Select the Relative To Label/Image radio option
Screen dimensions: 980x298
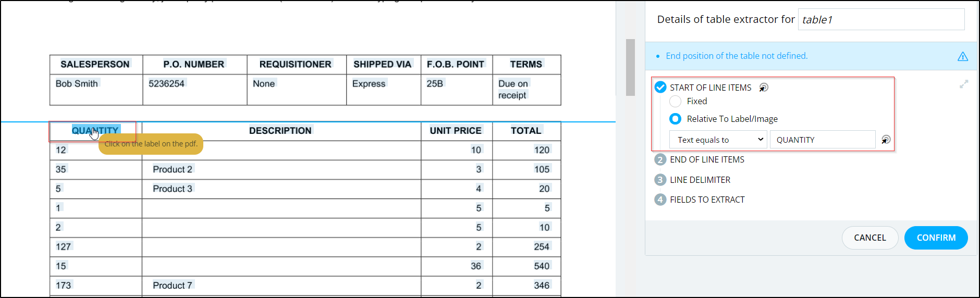(x=676, y=119)
